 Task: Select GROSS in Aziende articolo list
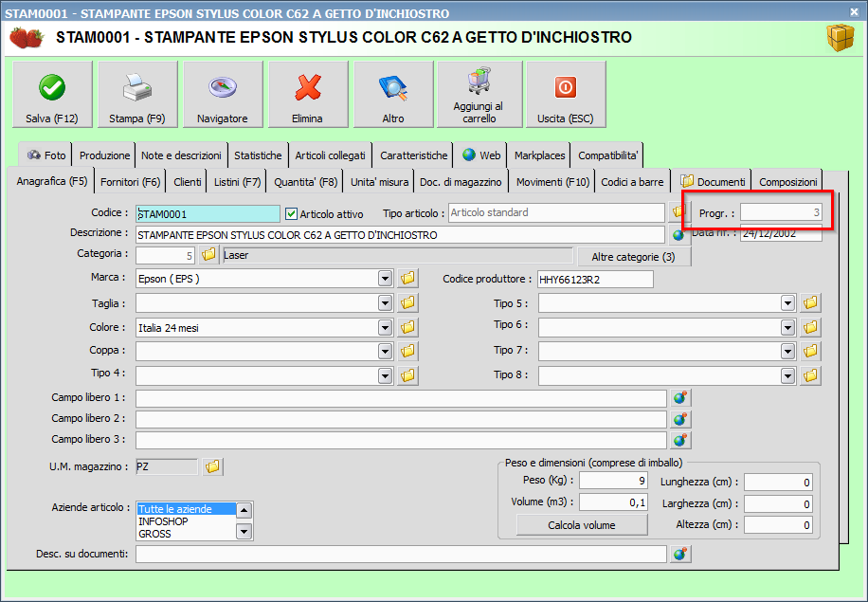[x=186, y=534]
